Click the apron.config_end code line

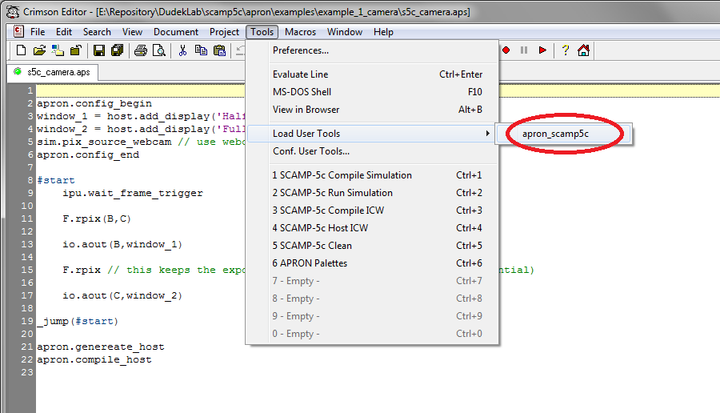88,155
